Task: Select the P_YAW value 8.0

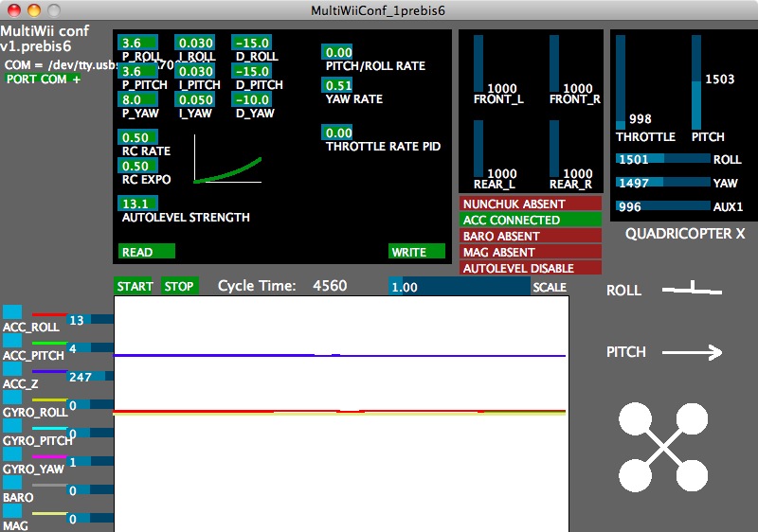Action: (137, 100)
